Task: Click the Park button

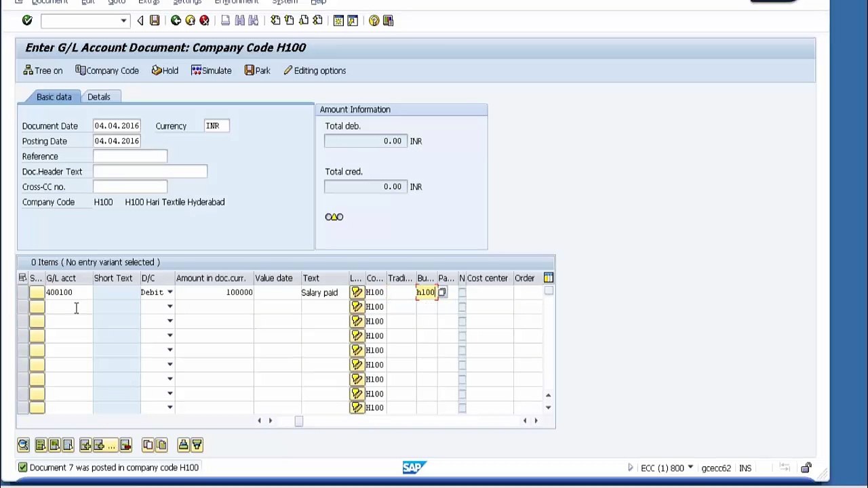Action: (257, 70)
